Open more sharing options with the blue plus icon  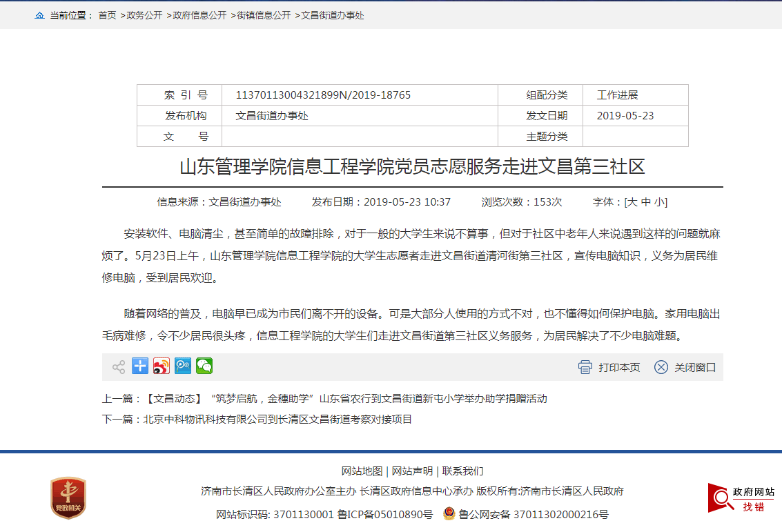click(140, 366)
